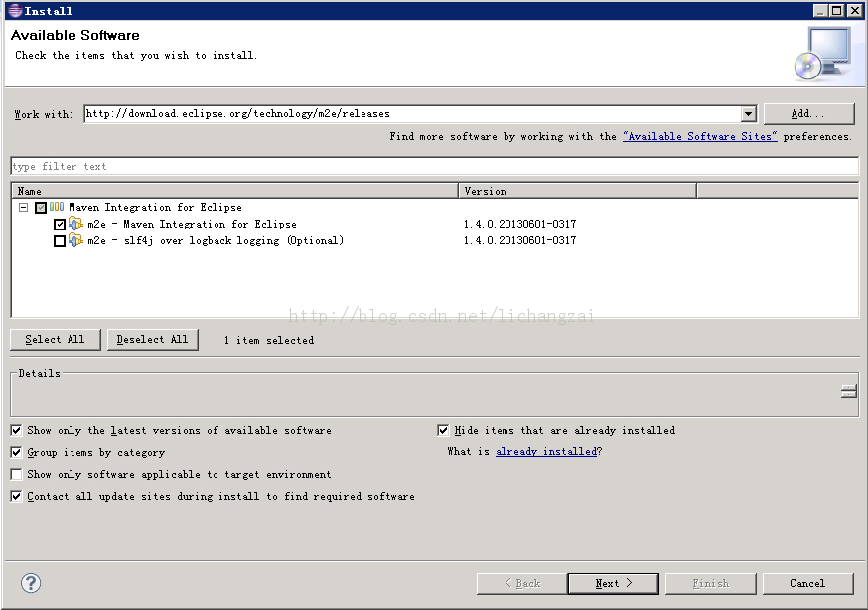Click the Details section resize handle icon

coord(848,392)
